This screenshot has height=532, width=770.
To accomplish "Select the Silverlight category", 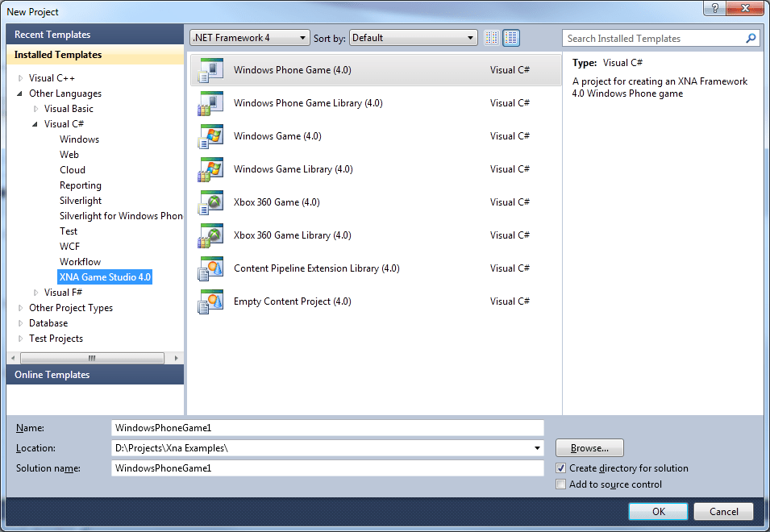I will pyautogui.click(x=81, y=201).
